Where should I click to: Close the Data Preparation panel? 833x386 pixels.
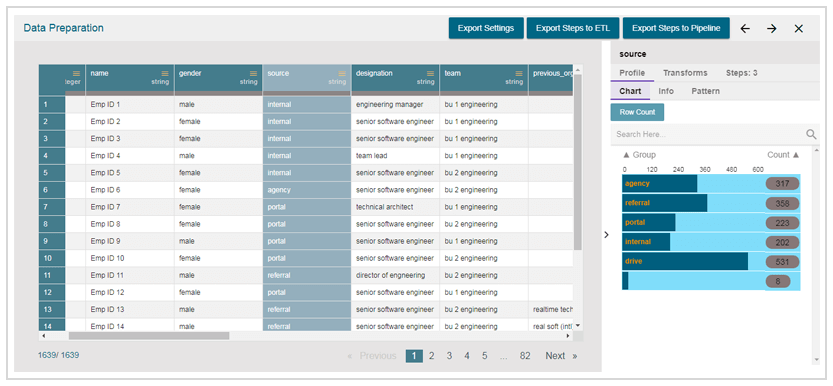(x=798, y=29)
